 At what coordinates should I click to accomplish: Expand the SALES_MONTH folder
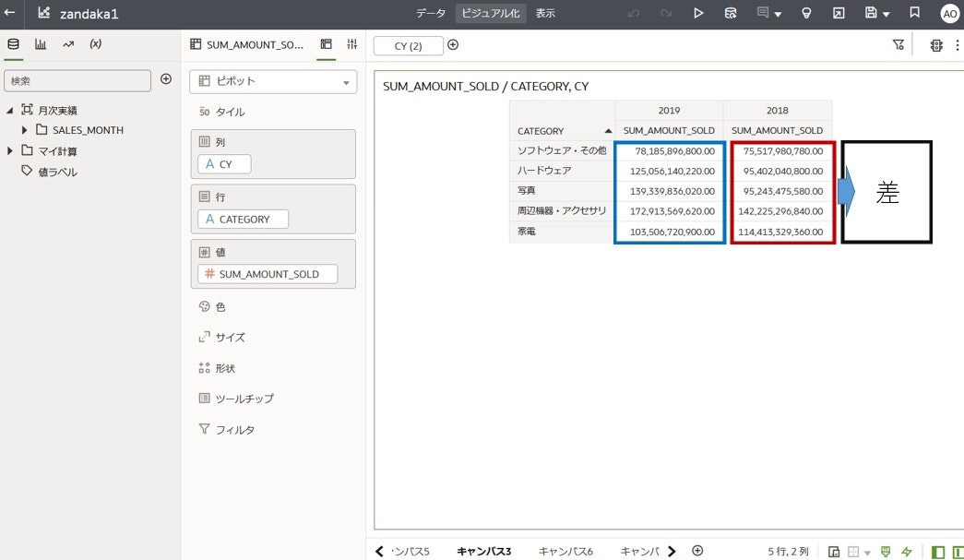point(24,130)
